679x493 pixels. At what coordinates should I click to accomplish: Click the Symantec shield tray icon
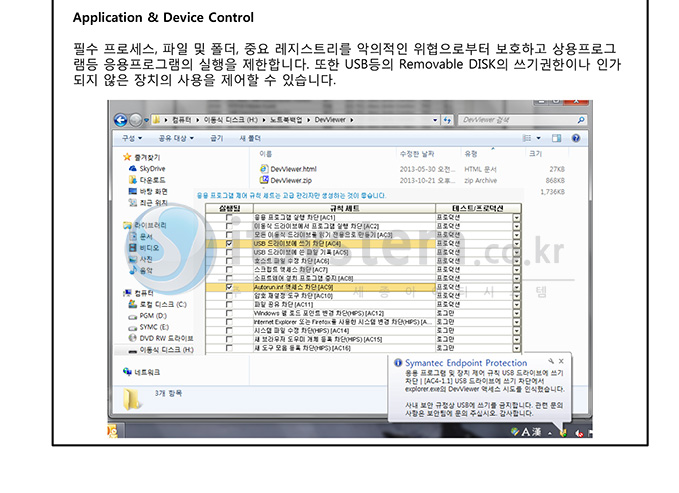tap(563, 432)
